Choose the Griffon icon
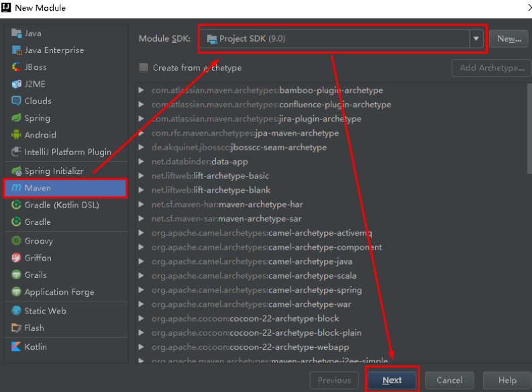 pyautogui.click(x=16, y=258)
